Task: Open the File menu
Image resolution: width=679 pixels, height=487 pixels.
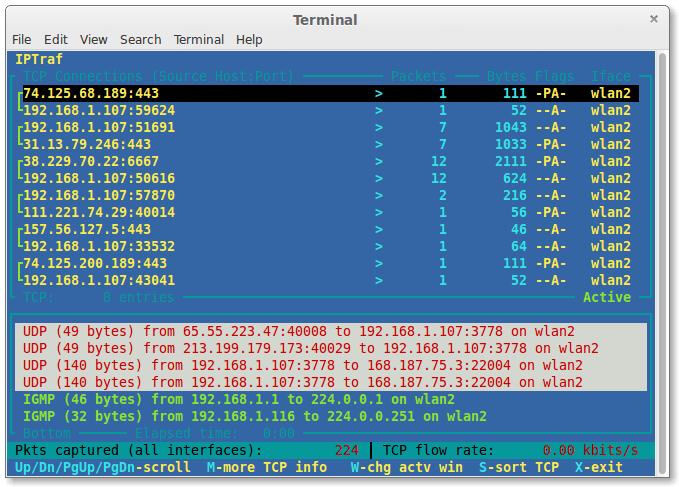Action: coord(22,39)
